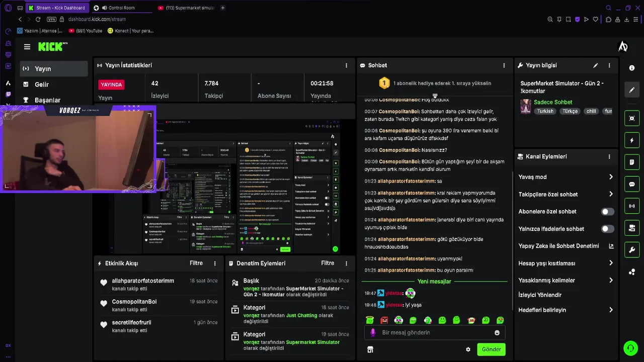Click Yeni mesajlar divider label in chat
This screenshot has width=644, height=362.
[x=434, y=282]
